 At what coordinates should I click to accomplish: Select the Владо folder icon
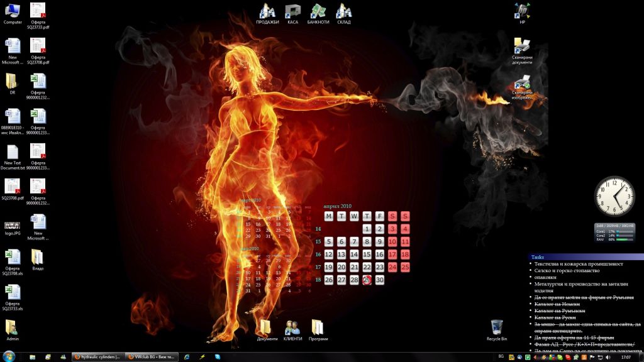click(38, 257)
